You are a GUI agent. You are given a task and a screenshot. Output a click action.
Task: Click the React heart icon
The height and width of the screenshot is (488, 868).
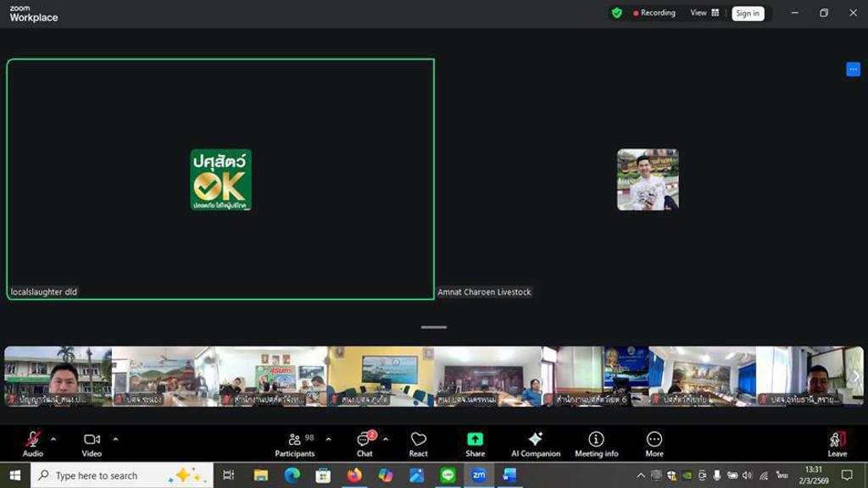[x=418, y=442]
